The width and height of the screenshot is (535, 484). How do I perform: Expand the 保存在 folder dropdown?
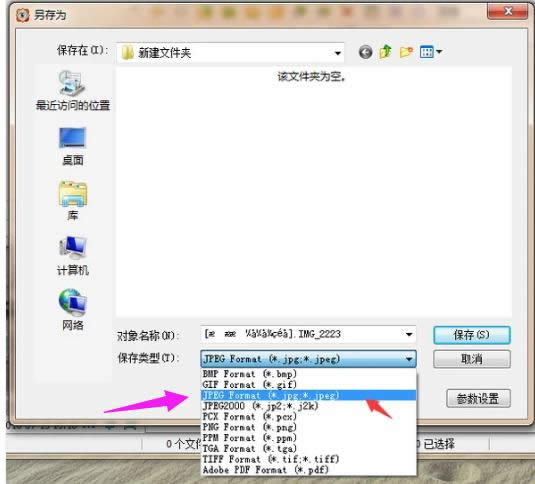[x=337, y=53]
